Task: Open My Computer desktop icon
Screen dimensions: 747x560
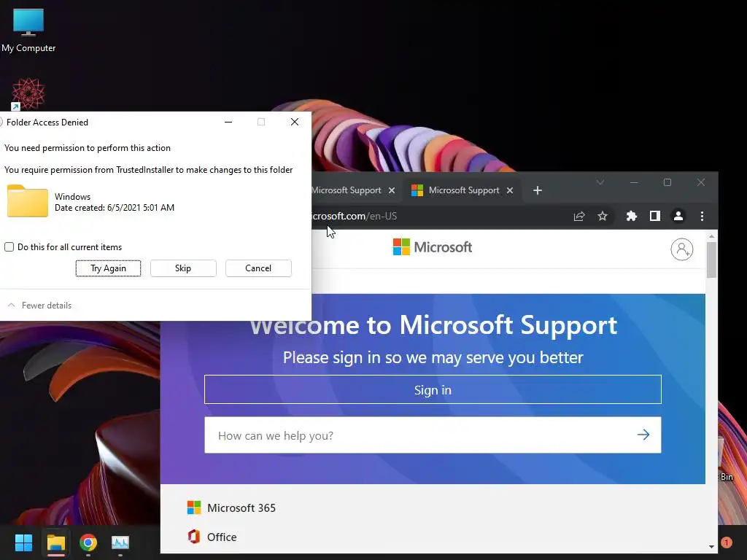Action: [x=28, y=31]
